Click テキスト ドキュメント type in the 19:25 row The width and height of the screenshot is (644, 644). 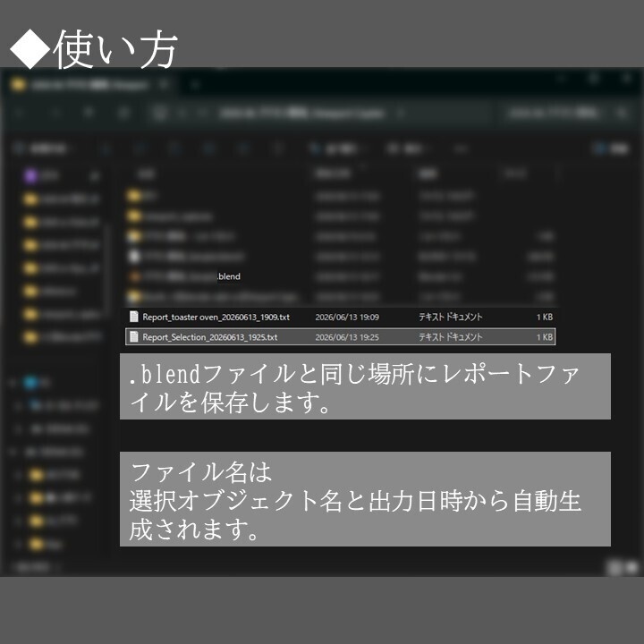click(x=451, y=337)
